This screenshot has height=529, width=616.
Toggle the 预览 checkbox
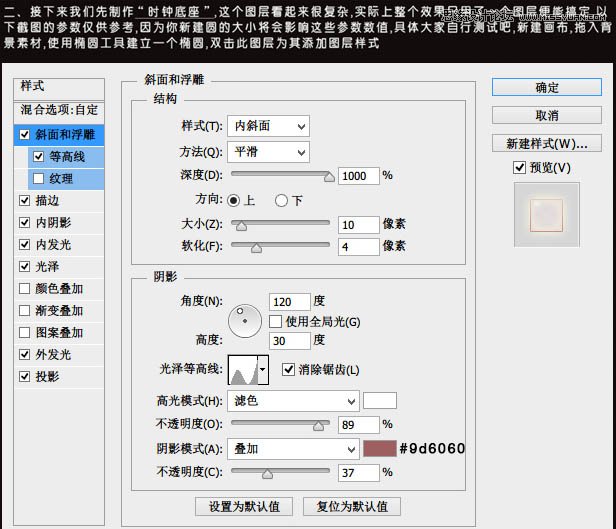[519, 168]
